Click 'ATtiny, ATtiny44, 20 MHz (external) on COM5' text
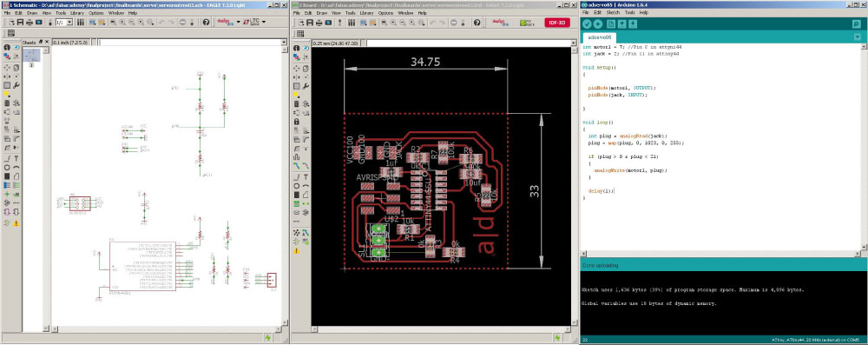Viewport: 868px width, 345px height. [816, 340]
